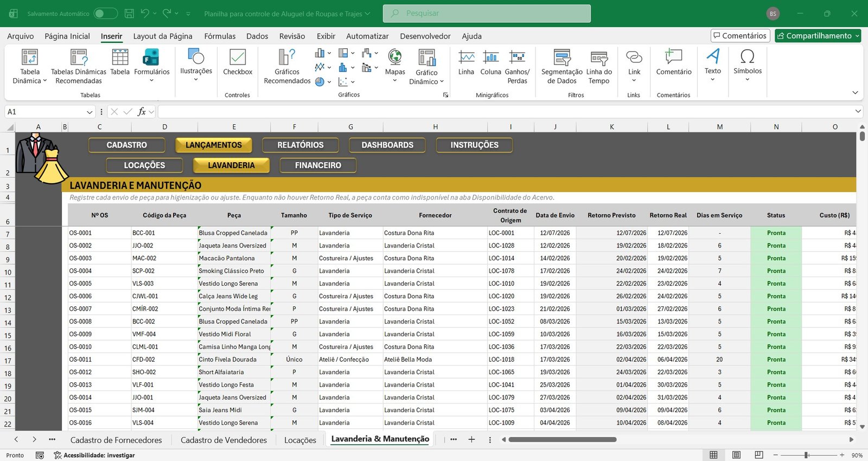Viewport: 868px width, 461px height.
Task: Adjust the zoom slider handle
Action: point(806,455)
